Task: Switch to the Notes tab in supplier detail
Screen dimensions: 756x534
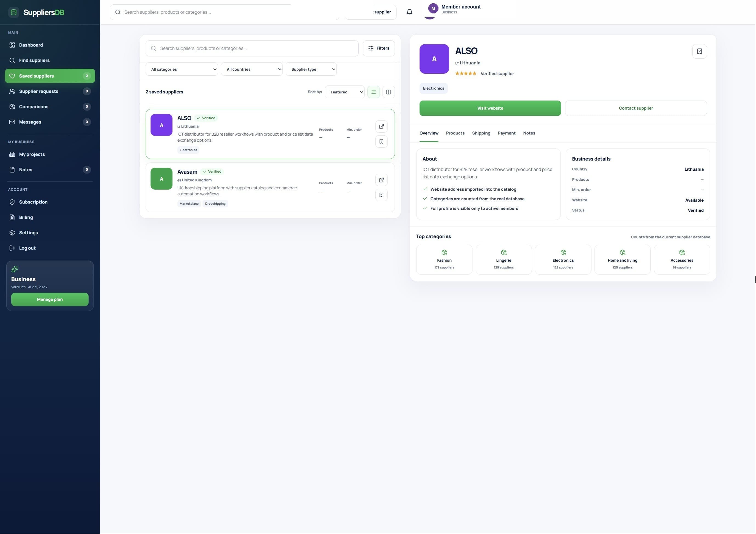Action: (x=529, y=133)
